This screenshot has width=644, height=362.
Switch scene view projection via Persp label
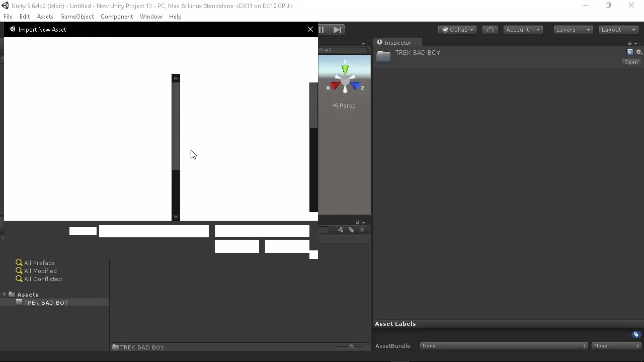[344, 106]
